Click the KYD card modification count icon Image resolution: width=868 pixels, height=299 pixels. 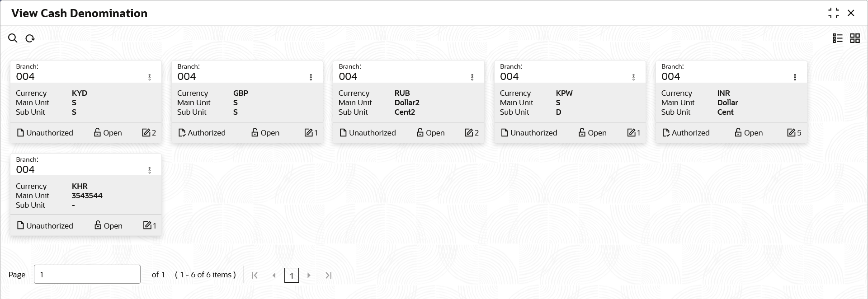click(146, 132)
